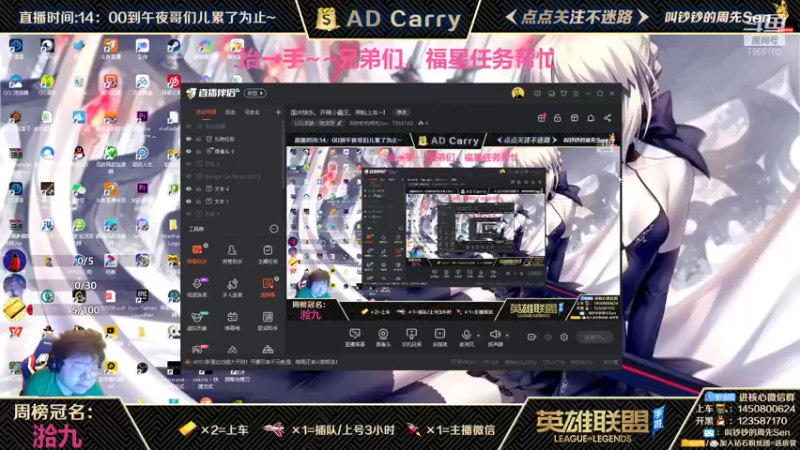Viewport: 800px width, 450px height.
Task: Add 直播屏幕 screen capture source
Action: coord(355,337)
